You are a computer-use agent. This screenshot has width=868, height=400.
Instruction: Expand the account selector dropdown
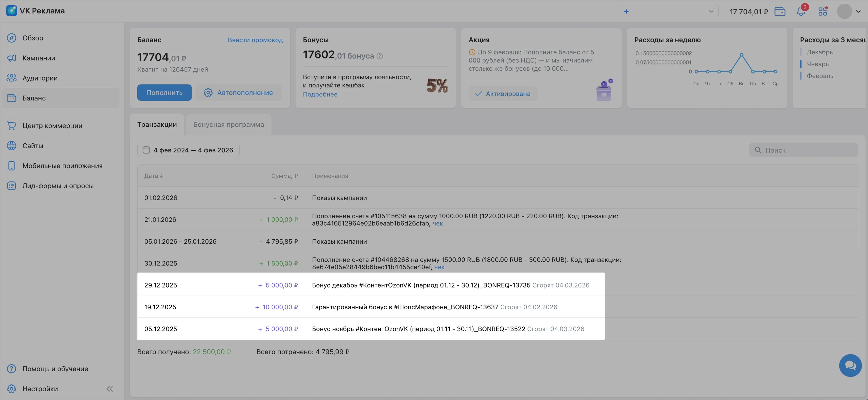668,12
